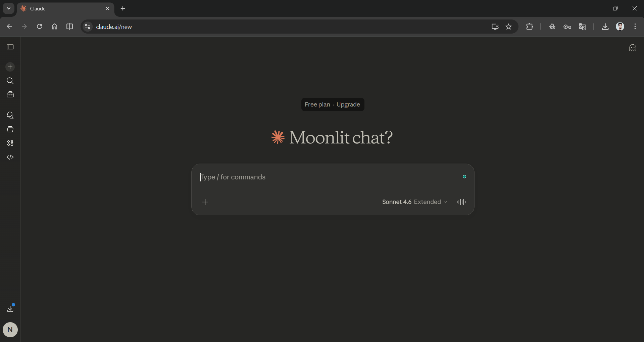Bookmark this page with the star icon
Viewport: 644px width, 342px height.
point(509,27)
